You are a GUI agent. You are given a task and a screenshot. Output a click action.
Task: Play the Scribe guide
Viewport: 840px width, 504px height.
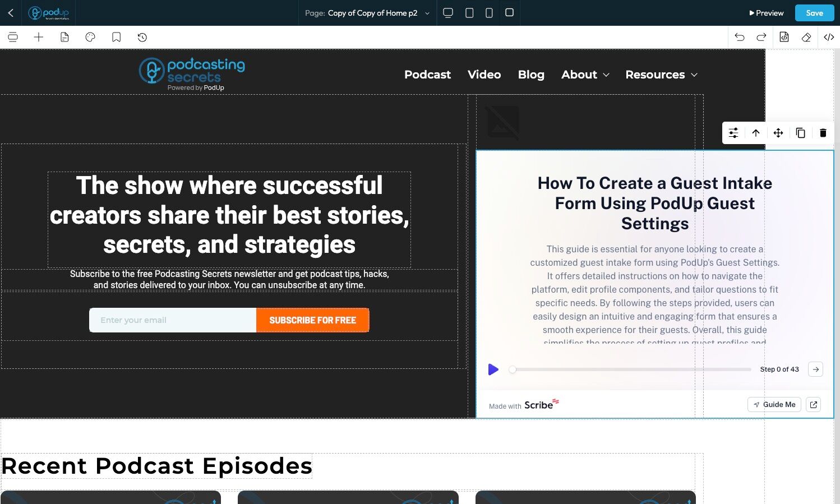493,369
